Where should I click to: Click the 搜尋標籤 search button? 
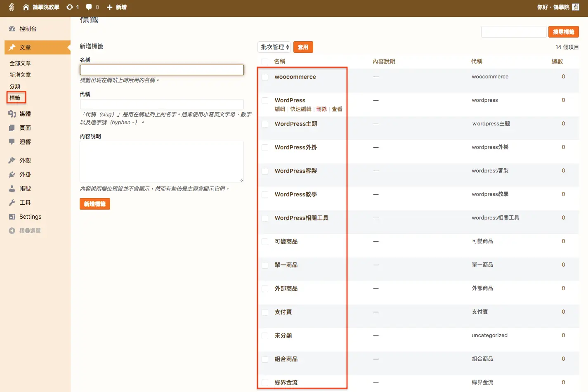[564, 32]
